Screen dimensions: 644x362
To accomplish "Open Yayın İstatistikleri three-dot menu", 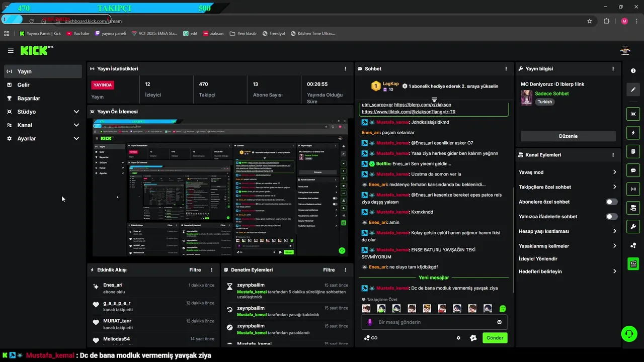I will (345, 69).
